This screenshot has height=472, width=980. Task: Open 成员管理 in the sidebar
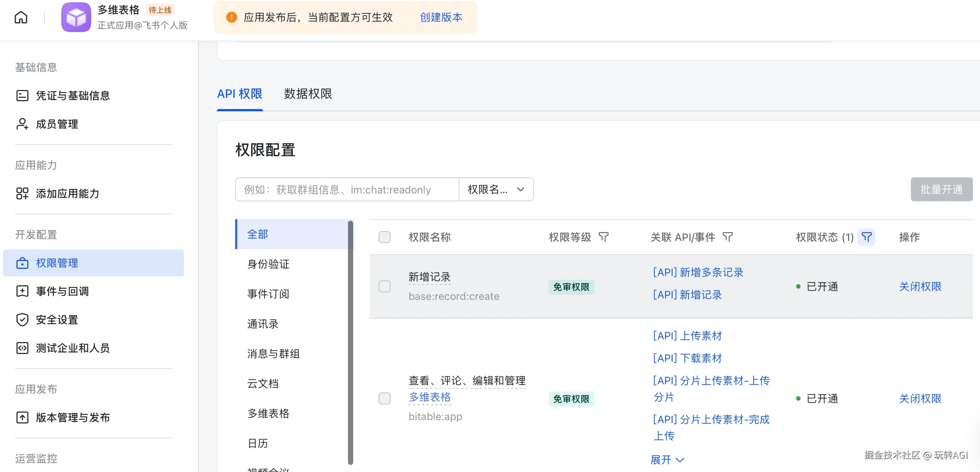57,124
